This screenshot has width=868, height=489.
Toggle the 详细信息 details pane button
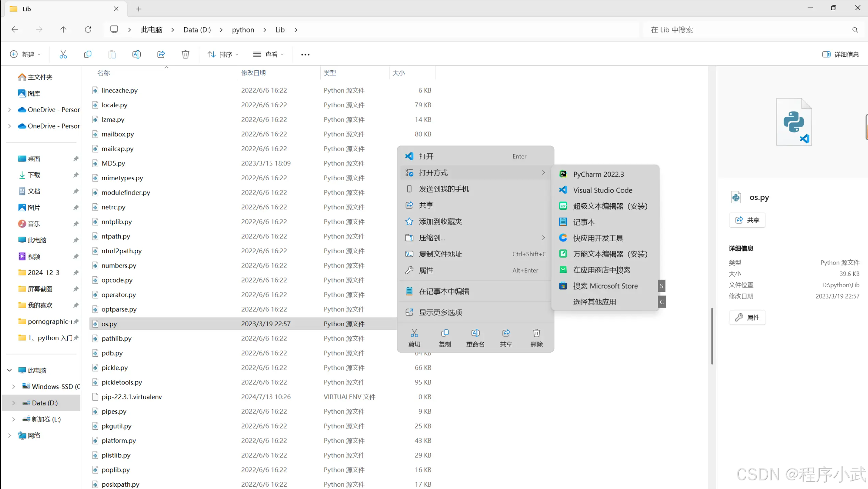(840, 54)
